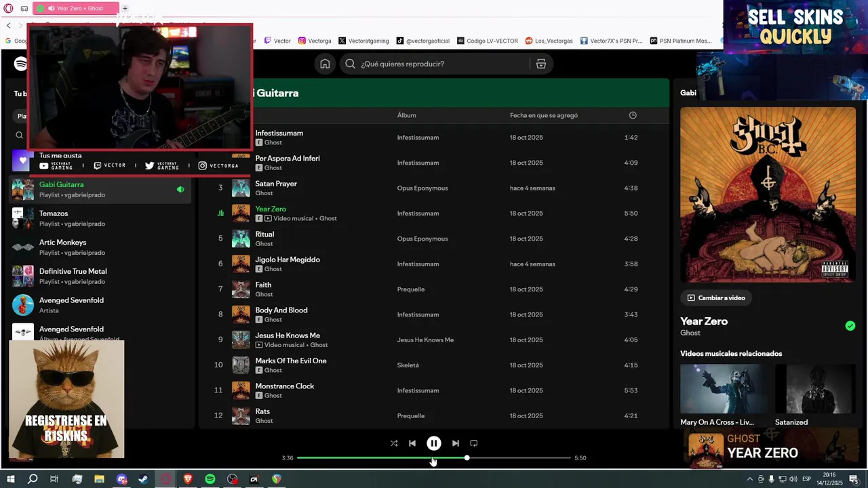This screenshot has height=488, width=868.
Task: Switch to 'Year Zero • Ghost' browser tab
Action: [x=75, y=8]
